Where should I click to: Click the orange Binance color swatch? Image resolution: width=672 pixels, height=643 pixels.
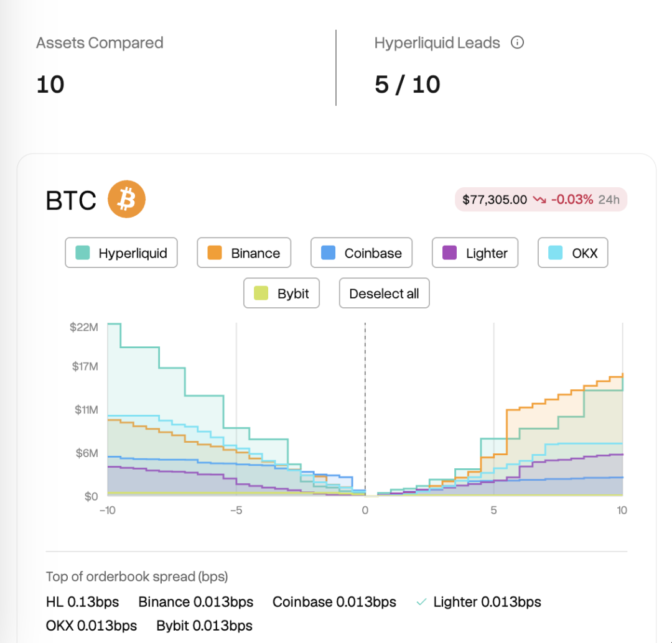[x=215, y=252]
